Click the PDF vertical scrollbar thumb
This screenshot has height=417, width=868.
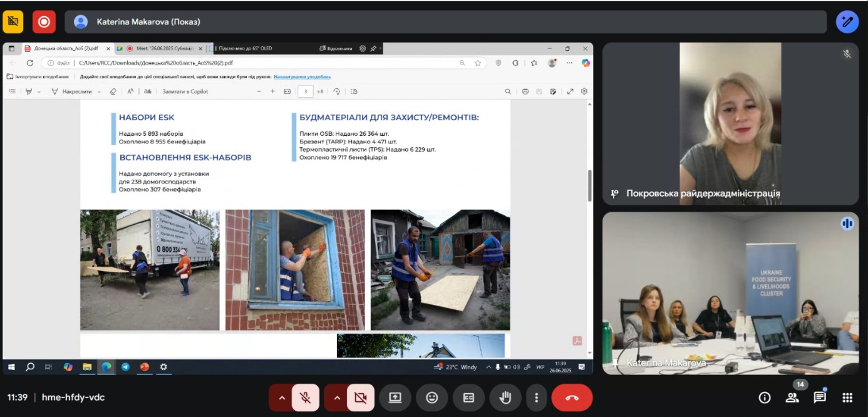click(x=589, y=185)
